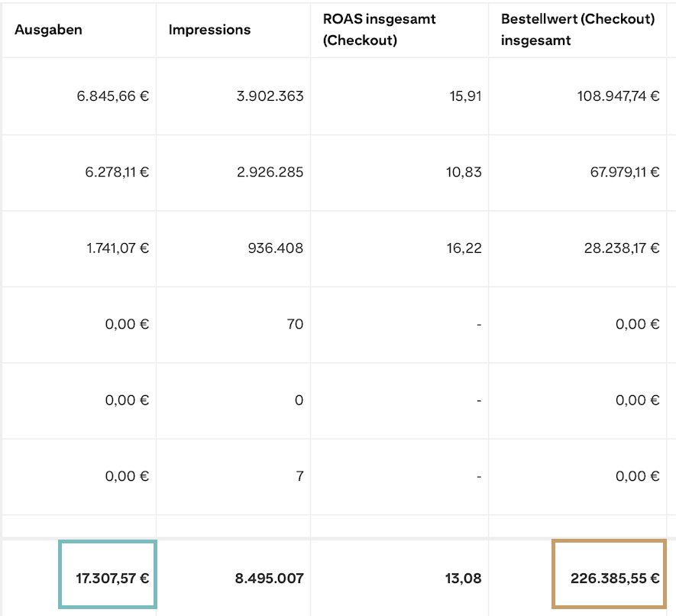This screenshot has width=676, height=616.
Task: Select the 3.902.363 impressions cell
Action: tap(270, 96)
